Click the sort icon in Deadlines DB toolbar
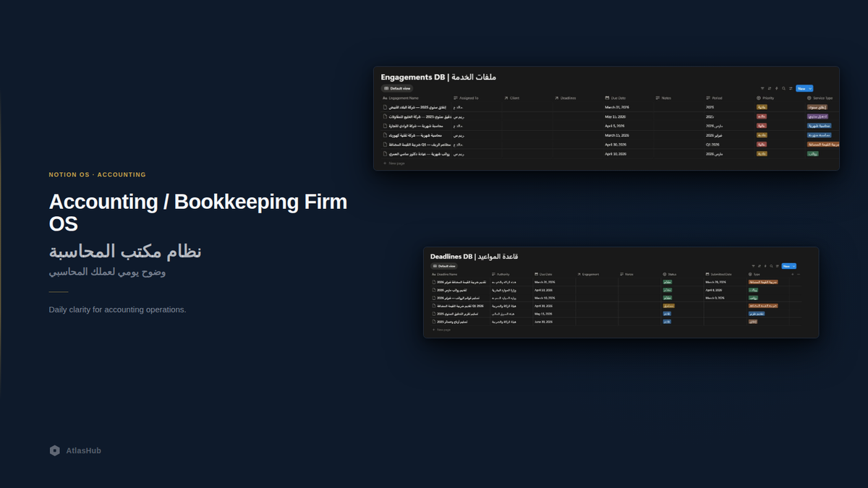Image resolution: width=868 pixels, height=488 pixels. click(x=759, y=266)
